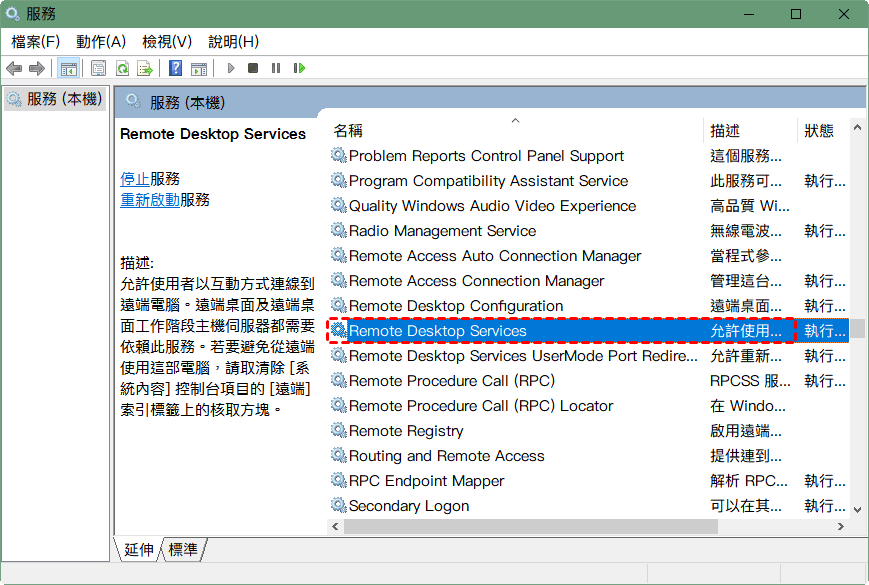Click description cell 高品質 Wi...
This screenshot has height=585, width=869.
(x=749, y=206)
